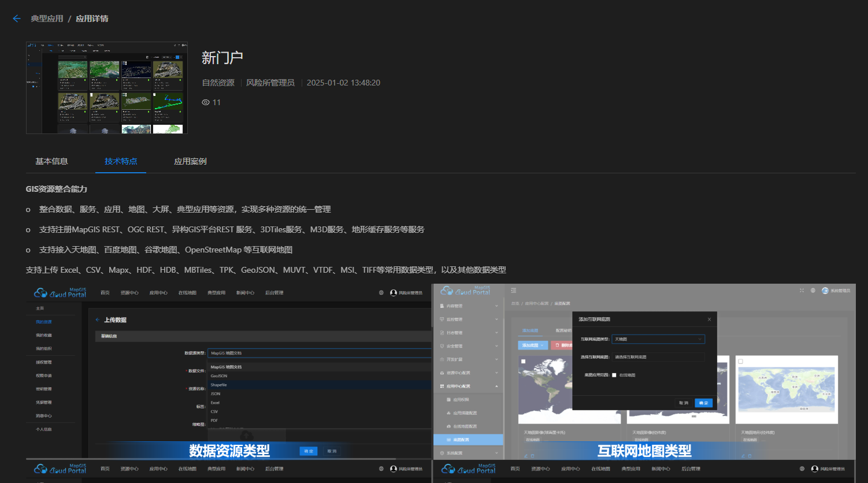Select highlighted 底图配置 submenu item
Image resolution: width=868 pixels, height=483 pixels.
[468, 440]
